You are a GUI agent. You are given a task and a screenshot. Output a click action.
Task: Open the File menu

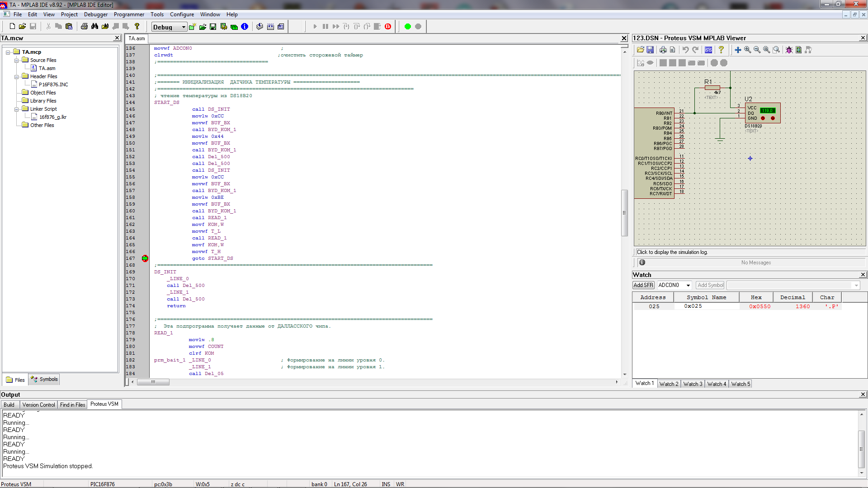(x=18, y=14)
